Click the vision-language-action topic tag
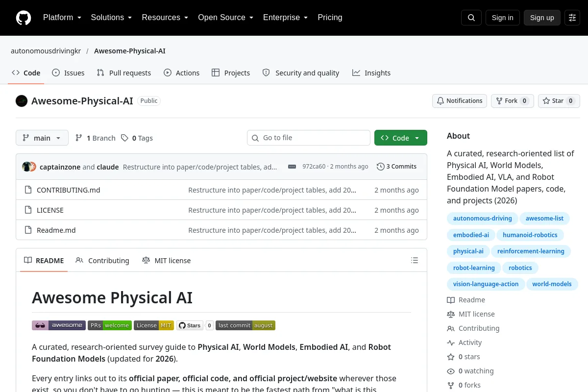Screen dimensions: 588x392 coord(486,284)
